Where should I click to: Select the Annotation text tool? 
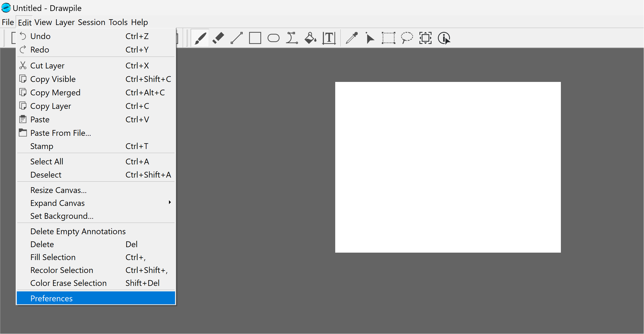click(x=329, y=38)
